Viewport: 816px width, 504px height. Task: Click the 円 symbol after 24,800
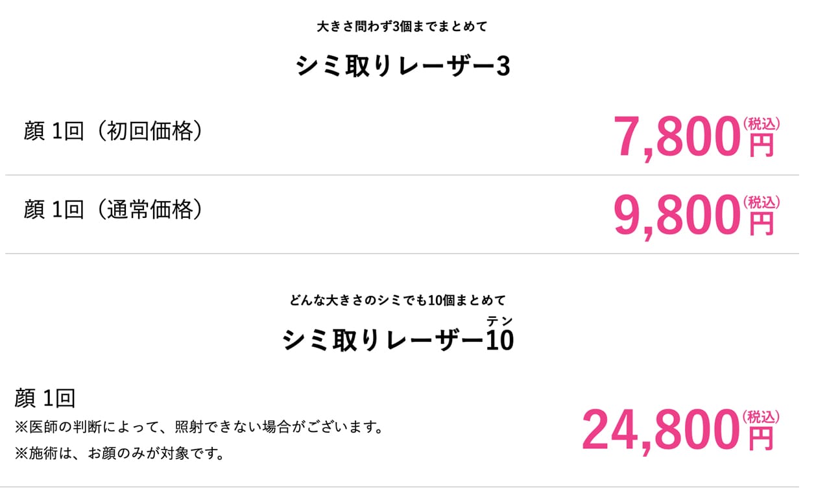762,439
